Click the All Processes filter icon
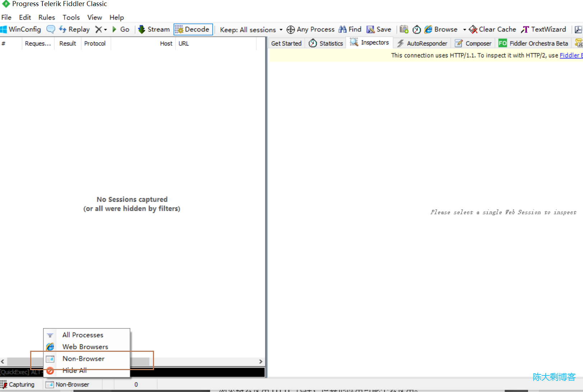Viewport: 583px width, 392px height. point(50,335)
